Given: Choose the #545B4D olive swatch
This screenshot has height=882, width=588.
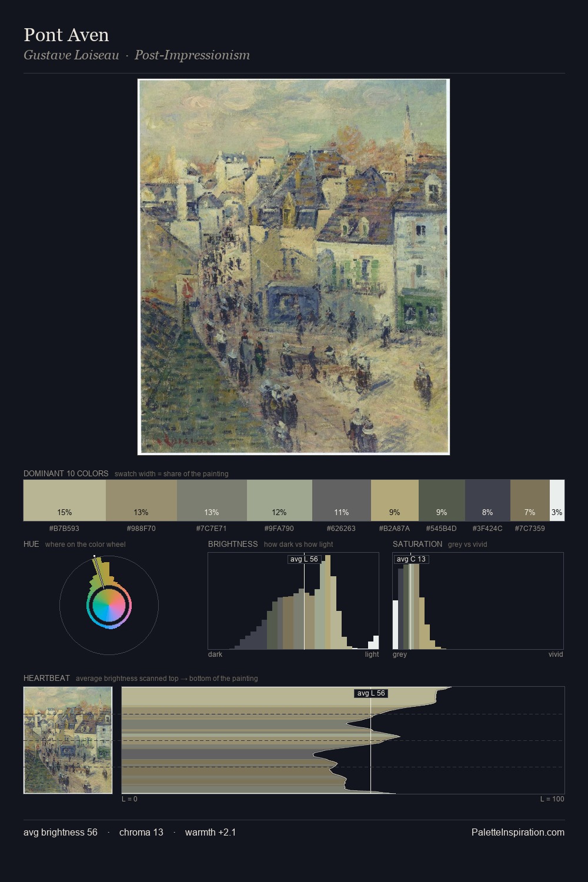Looking at the screenshot, I should 442,500.
